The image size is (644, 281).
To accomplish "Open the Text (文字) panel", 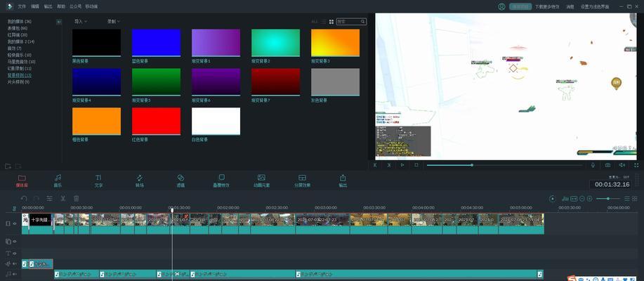I will click(x=98, y=181).
